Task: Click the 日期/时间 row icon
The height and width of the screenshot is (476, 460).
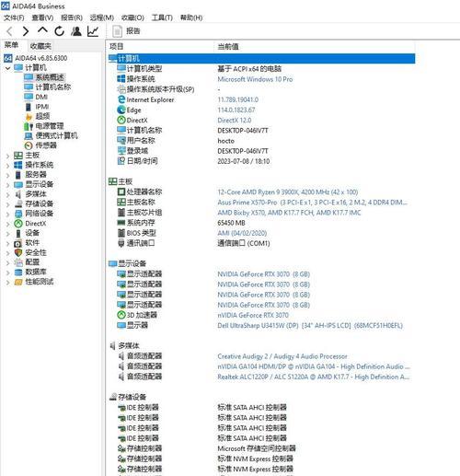Action: tap(121, 161)
